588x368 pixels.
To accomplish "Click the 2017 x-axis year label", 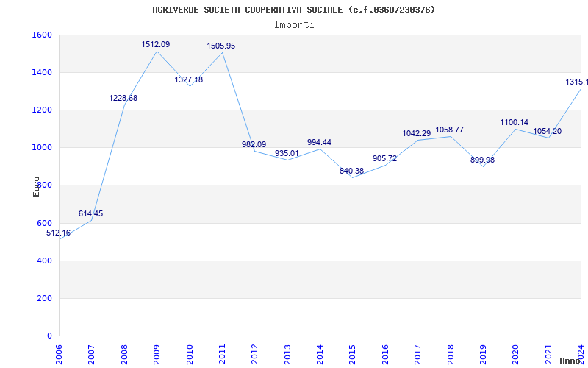I will [417, 355].
